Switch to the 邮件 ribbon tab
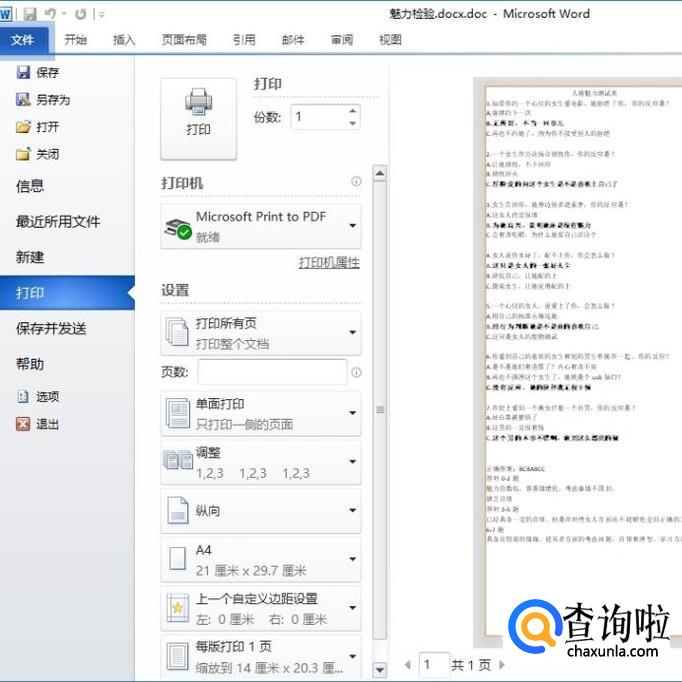 coord(293,40)
